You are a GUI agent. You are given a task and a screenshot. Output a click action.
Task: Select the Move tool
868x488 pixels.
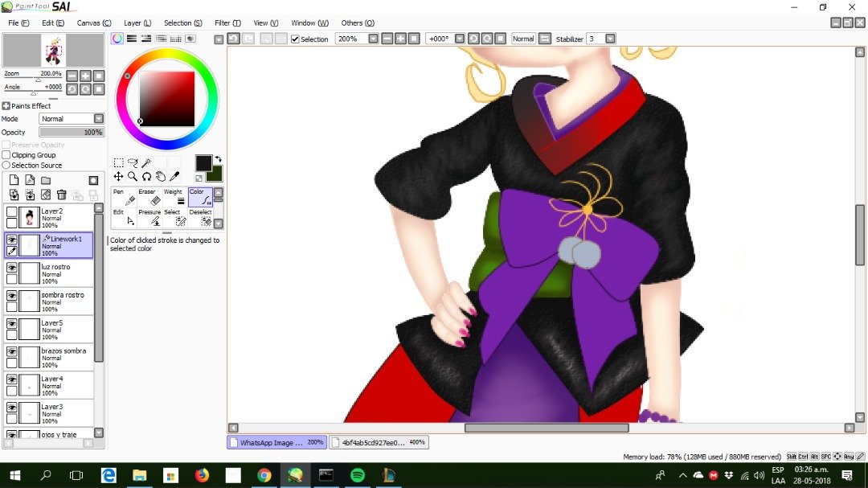(118, 176)
